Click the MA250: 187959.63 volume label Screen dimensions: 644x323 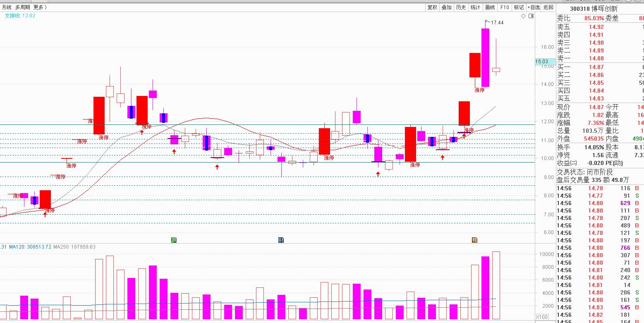pyautogui.click(x=75, y=247)
